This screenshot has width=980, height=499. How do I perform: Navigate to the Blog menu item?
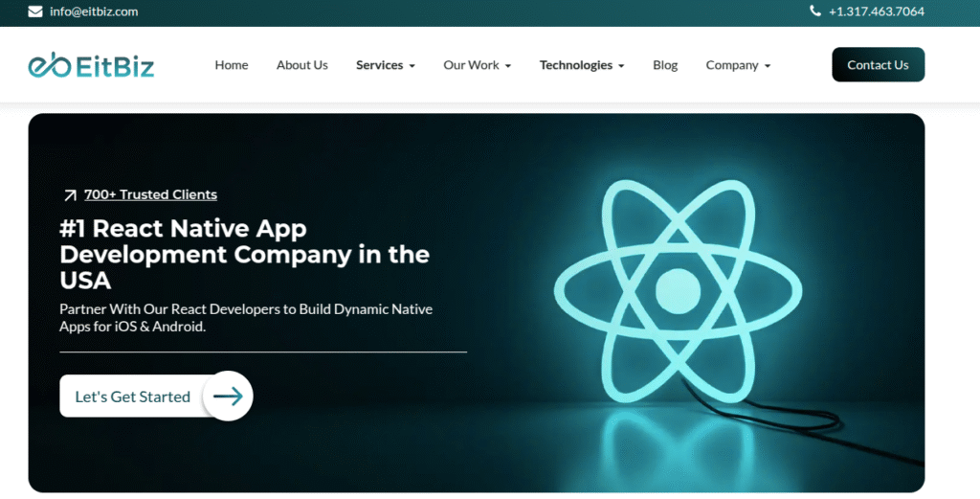tap(665, 65)
